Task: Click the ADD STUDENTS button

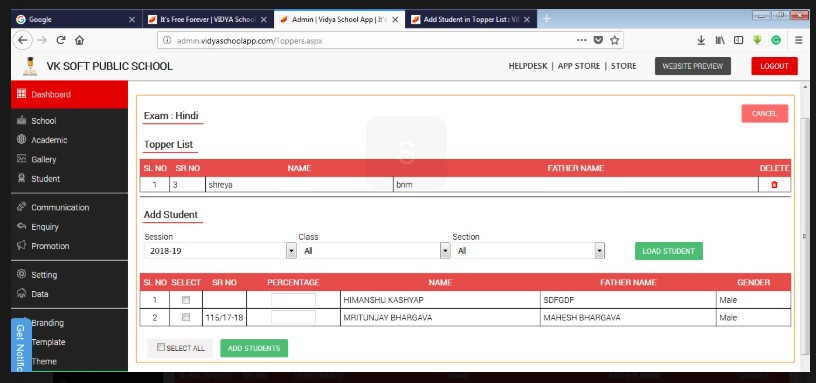Action: [254, 348]
